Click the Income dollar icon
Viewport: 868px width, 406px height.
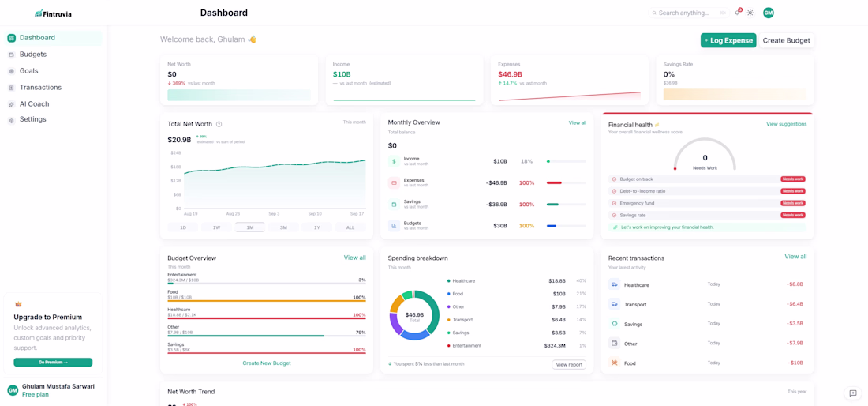394,161
